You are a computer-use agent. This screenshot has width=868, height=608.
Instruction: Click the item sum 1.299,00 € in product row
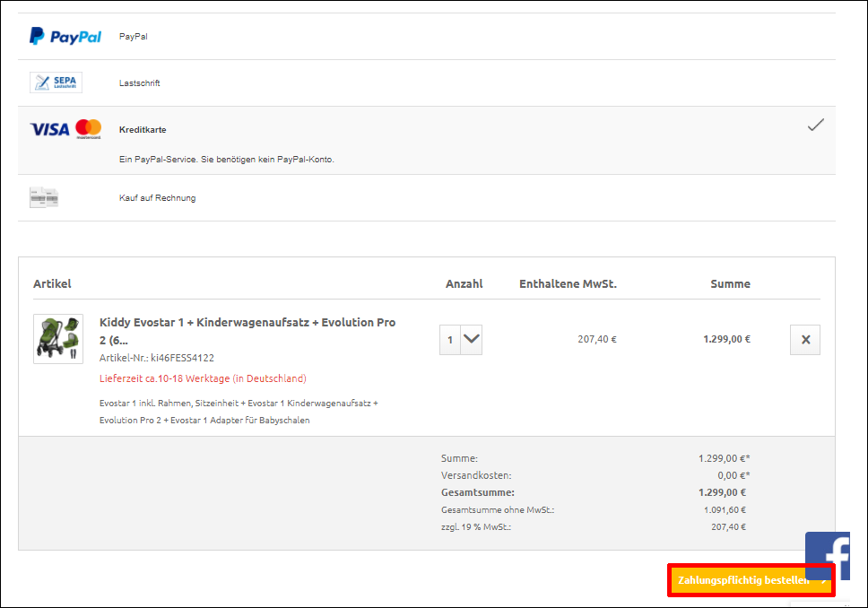click(727, 340)
